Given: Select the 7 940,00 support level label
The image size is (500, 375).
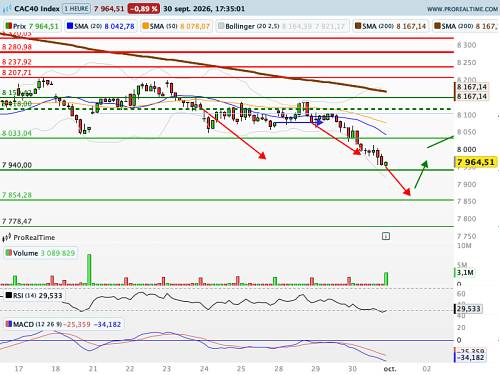Looking at the screenshot, I should 17,165.
